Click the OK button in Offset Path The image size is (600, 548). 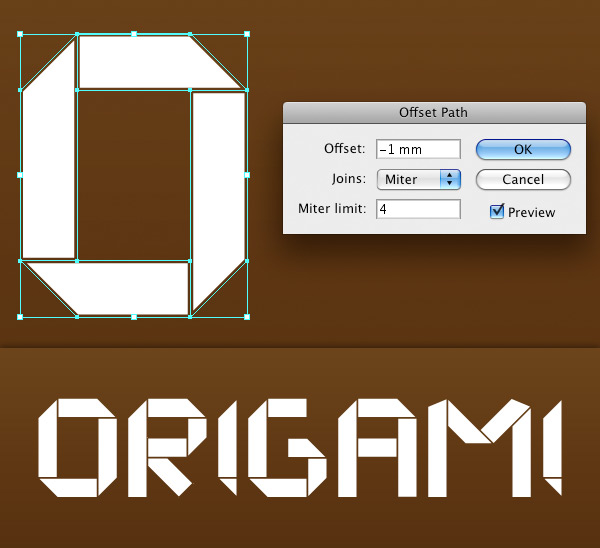523,149
